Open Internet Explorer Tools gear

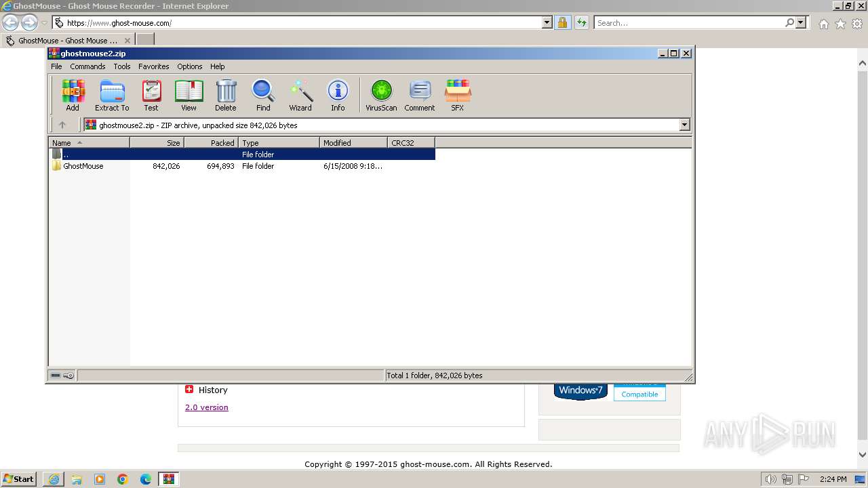pyautogui.click(x=857, y=24)
